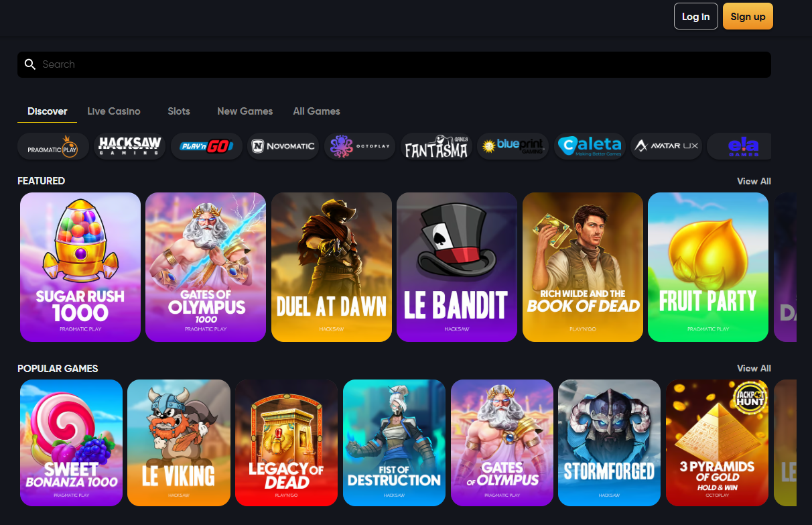The width and height of the screenshot is (812, 525).
Task: Click the magnifier search icon
Action: click(x=29, y=64)
